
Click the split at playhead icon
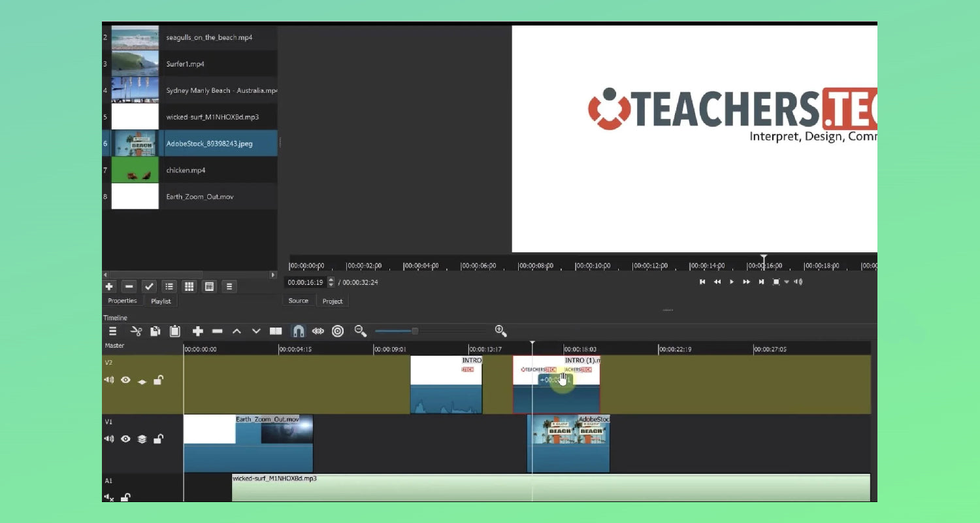coord(276,331)
